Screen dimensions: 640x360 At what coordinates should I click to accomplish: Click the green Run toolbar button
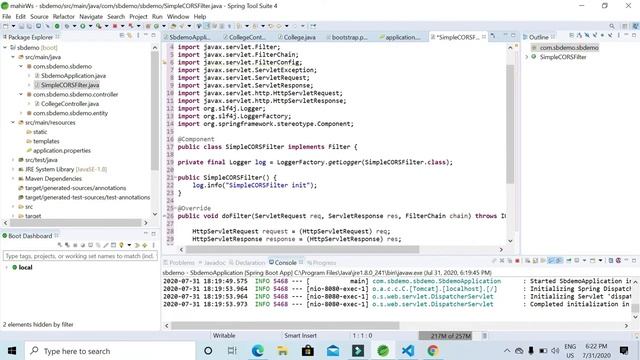click(82, 26)
